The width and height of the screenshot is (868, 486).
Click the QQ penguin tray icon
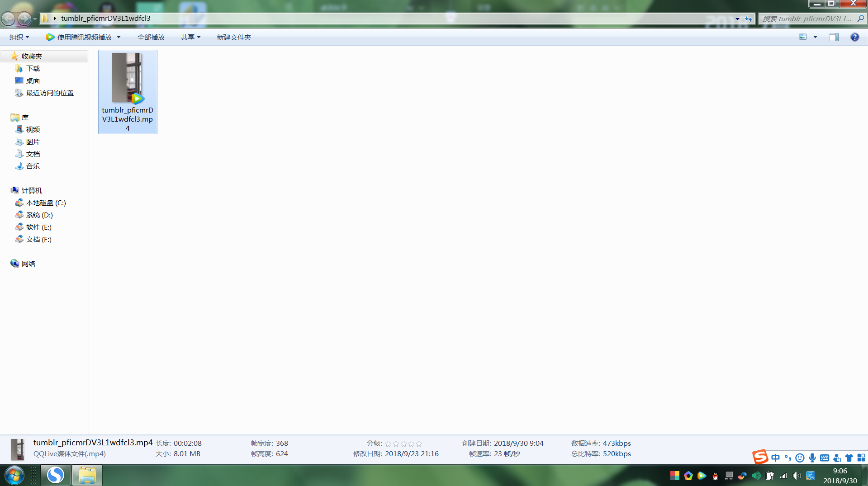tap(715, 476)
